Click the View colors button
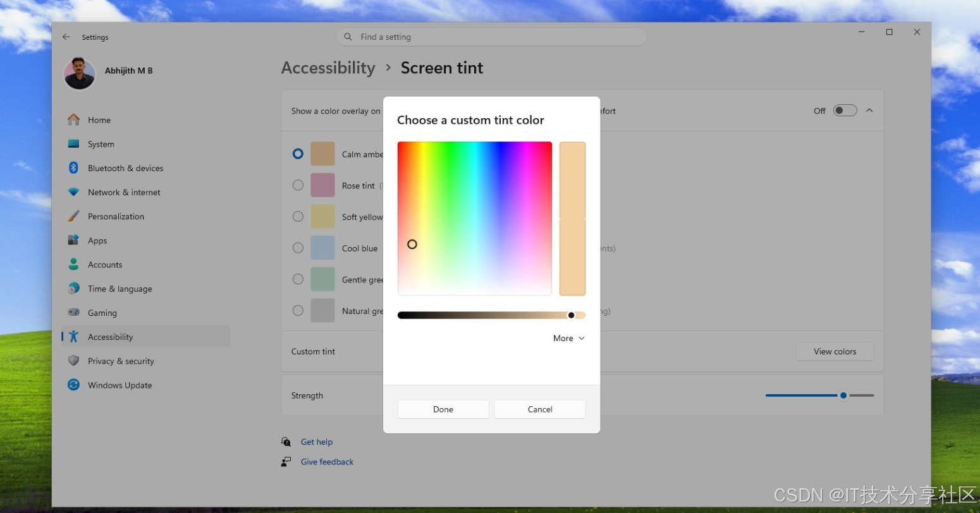 coord(835,351)
